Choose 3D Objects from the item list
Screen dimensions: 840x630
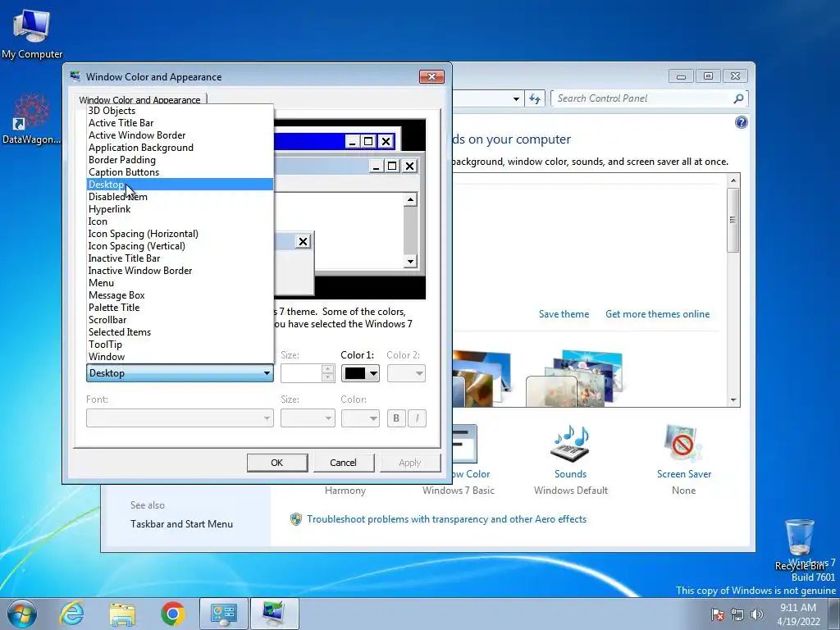[180, 111]
